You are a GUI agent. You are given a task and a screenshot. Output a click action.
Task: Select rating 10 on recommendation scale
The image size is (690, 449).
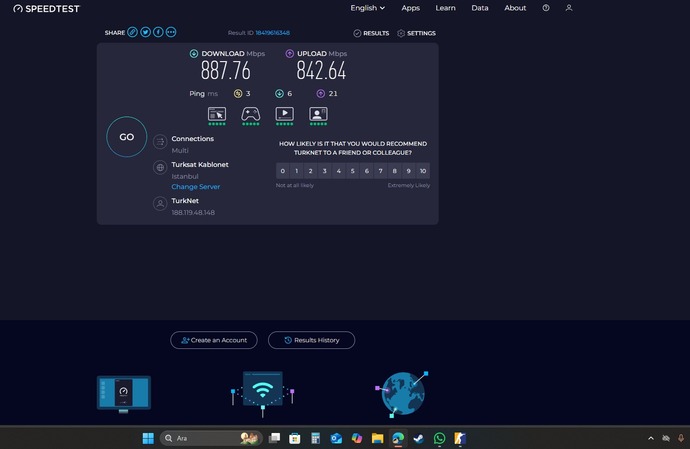tap(423, 171)
